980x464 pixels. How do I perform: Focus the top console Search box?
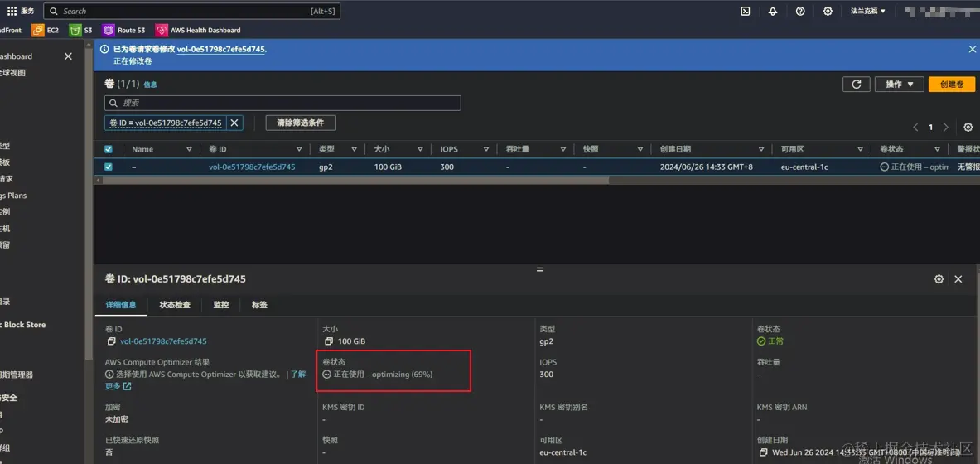192,12
